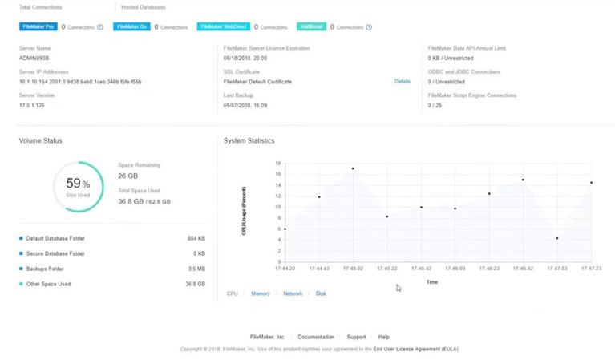The height and width of the screenshot is (364, 615).
Task: Open End User License Agreement (EULA) link
Action: click(416, 349)
